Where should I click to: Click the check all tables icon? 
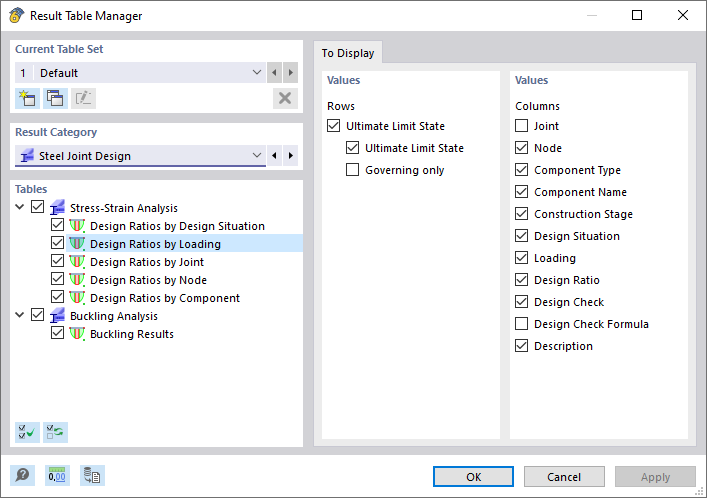(27, 432)
